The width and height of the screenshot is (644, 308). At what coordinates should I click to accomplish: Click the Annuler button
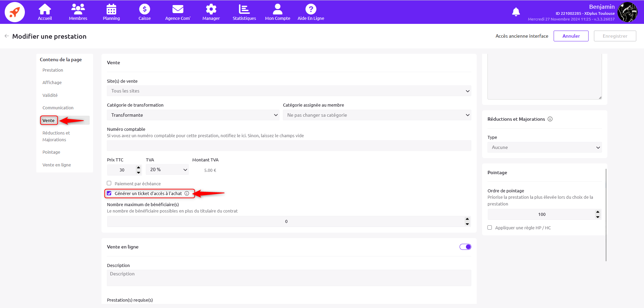coord(571,36)
